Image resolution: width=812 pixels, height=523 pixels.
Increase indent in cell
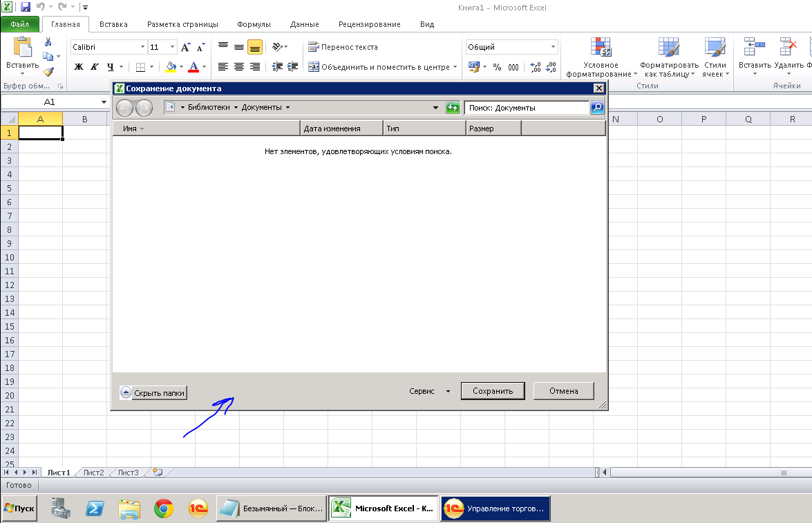click(x=293, y=67)
